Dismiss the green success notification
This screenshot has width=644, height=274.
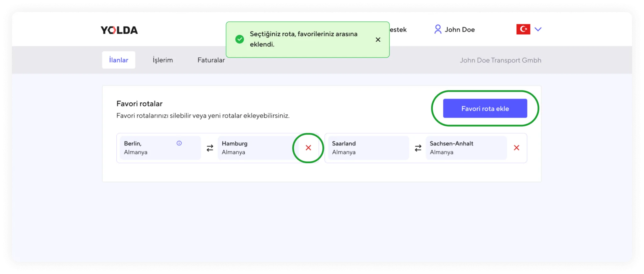pyautogui.click(x=378, y=40)
